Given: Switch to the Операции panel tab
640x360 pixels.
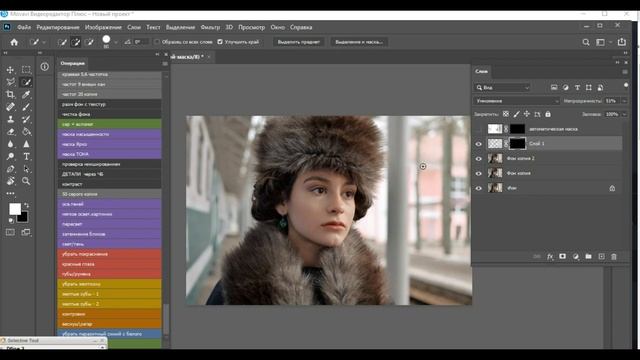Looking at the screenshot, I should tap(73, 63).
